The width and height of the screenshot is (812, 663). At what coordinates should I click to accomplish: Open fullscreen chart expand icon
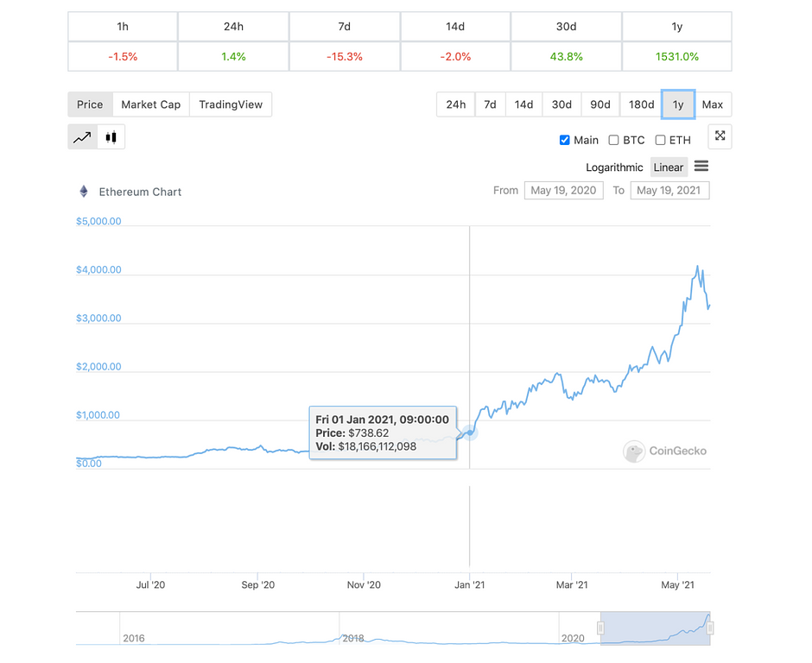pyautogui.click(x=720, y=136)
